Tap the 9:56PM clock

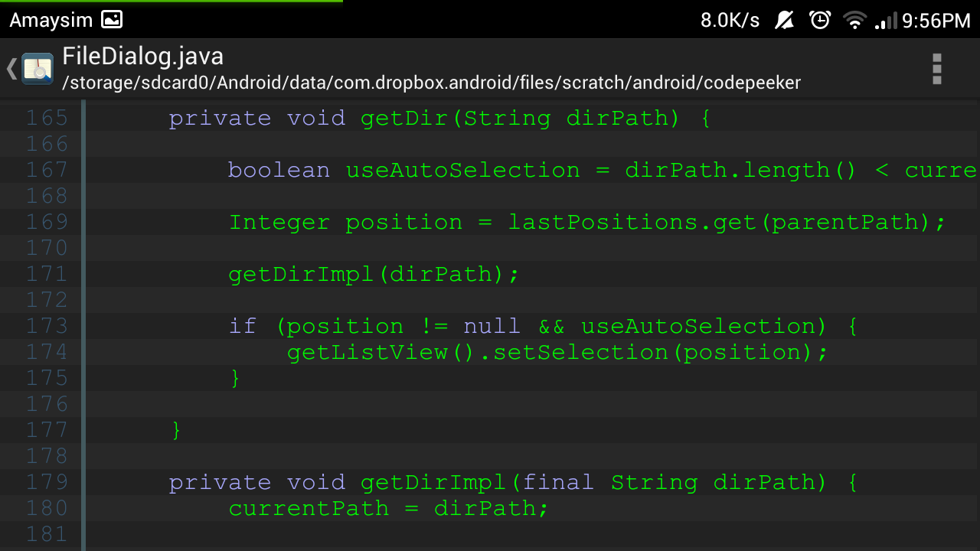coord(936,21)
